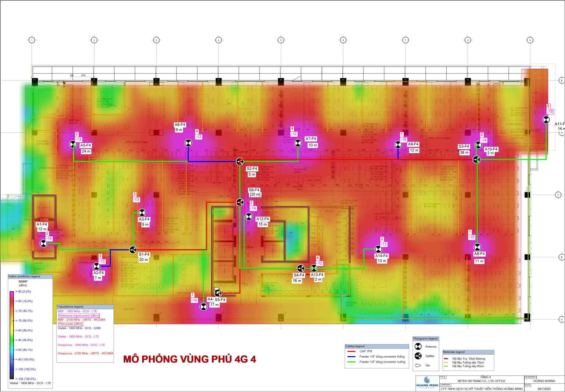
Task: Select the S3-F4 splitter icon
Action: 476,160
